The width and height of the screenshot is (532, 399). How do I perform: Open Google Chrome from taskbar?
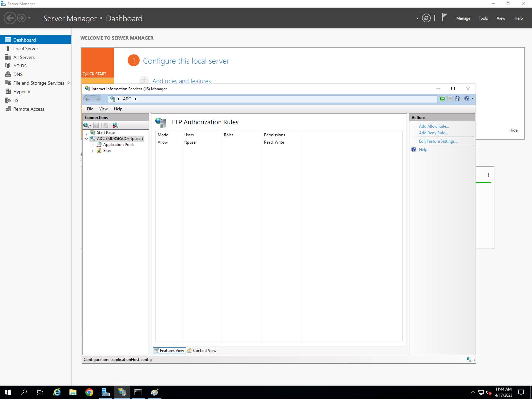tap(89, 392)
